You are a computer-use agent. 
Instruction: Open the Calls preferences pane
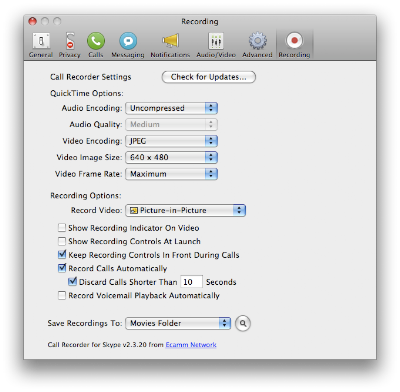tap(96, 45)
